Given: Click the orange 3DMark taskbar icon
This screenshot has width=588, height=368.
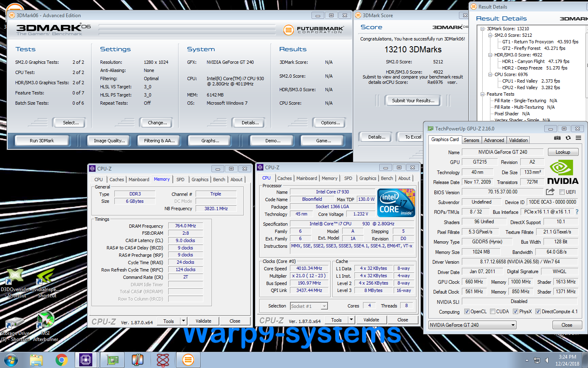Looking at the screenshot, I should tap(188, 360).
